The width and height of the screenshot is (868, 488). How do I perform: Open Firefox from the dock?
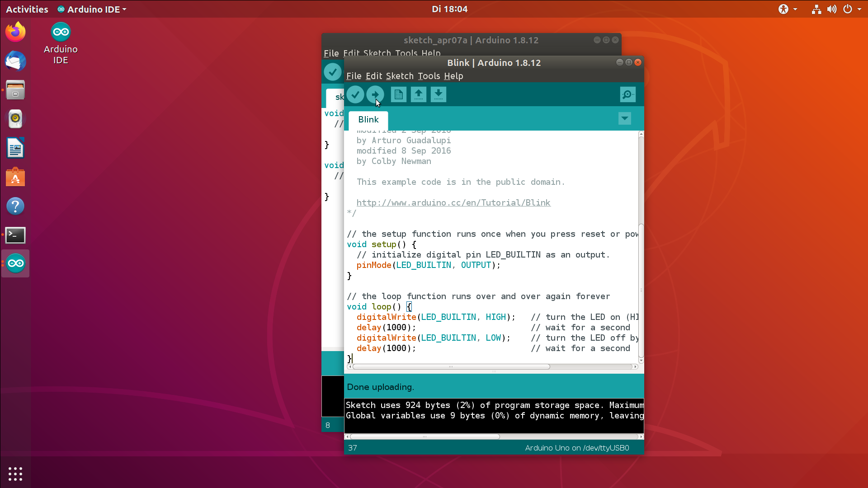(x=15, y=32)
